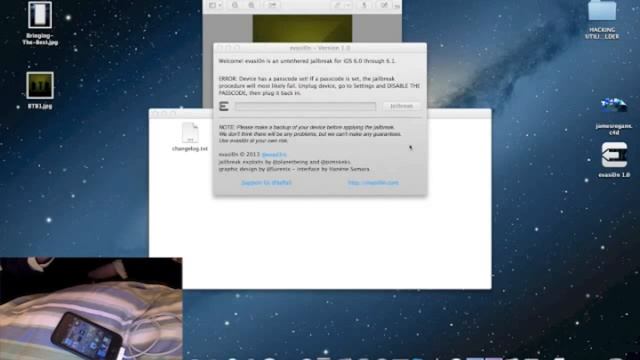
Task: Click the evasi0n logo beside progress bar
Action: coord(224,106)
